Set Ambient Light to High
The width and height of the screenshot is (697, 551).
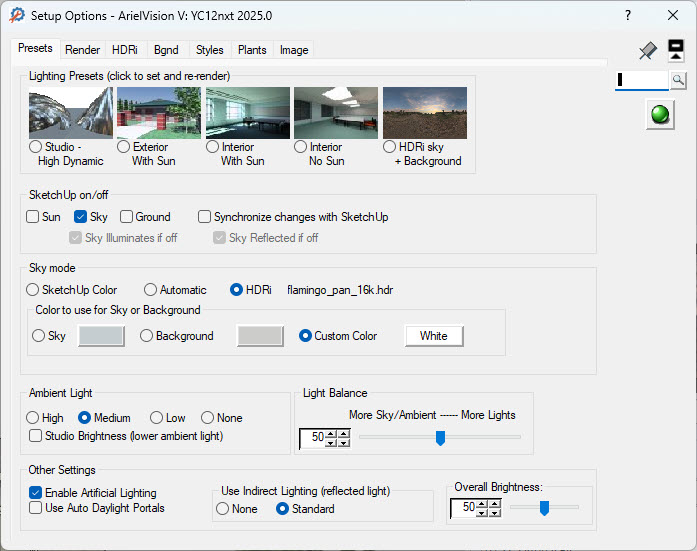pyautogui.click(x=32, y=418)
